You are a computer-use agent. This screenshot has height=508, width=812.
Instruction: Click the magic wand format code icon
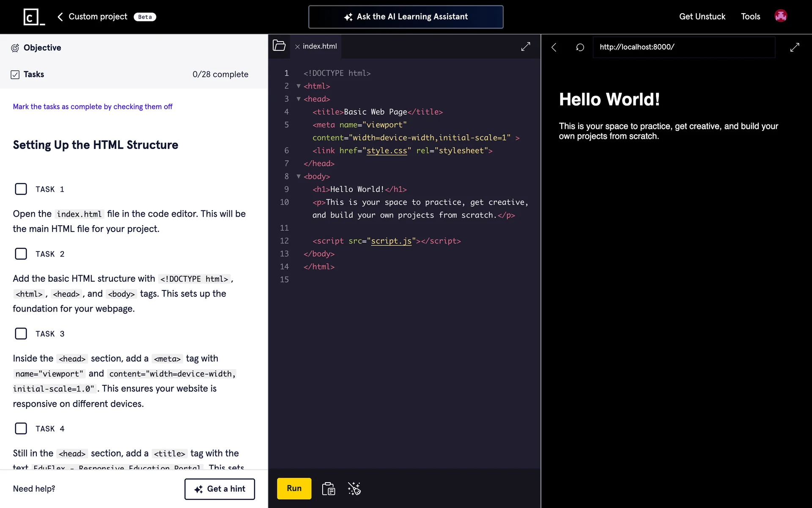pyautogui.click(x=354, y=489)
